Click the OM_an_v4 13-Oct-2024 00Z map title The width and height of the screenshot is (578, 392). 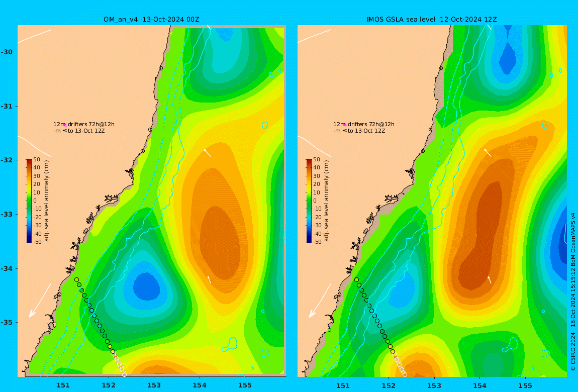point(151,19)
